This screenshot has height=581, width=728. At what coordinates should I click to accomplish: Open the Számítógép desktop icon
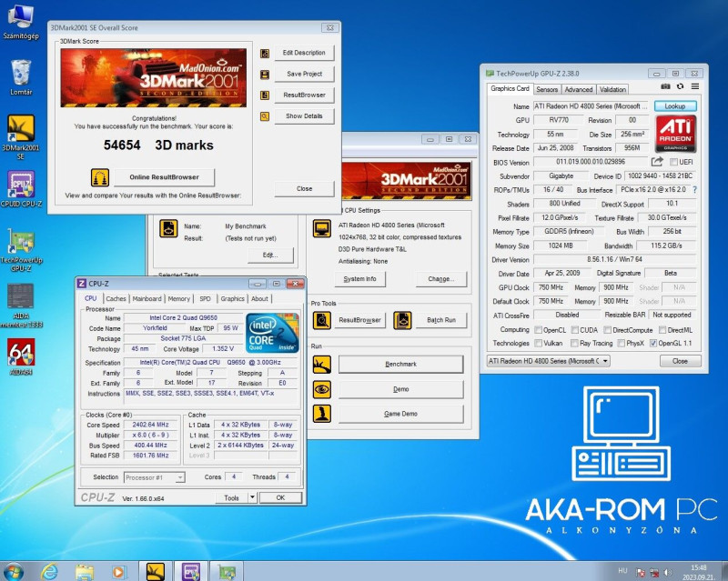[x=20, y=22]
